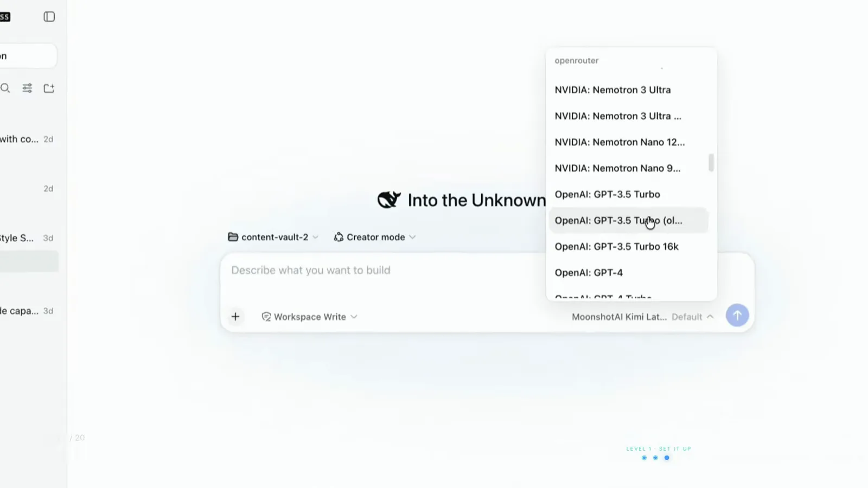The image size is (868, 488).
Task: Open the Default effort dropdown
Action: pos(693,317)
